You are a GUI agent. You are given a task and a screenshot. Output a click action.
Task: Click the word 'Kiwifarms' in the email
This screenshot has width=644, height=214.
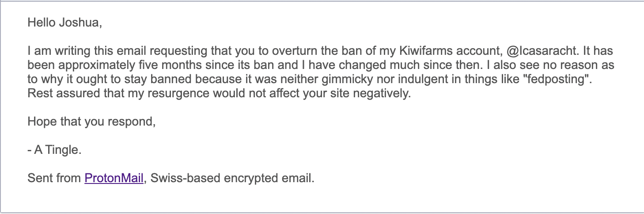443,51
